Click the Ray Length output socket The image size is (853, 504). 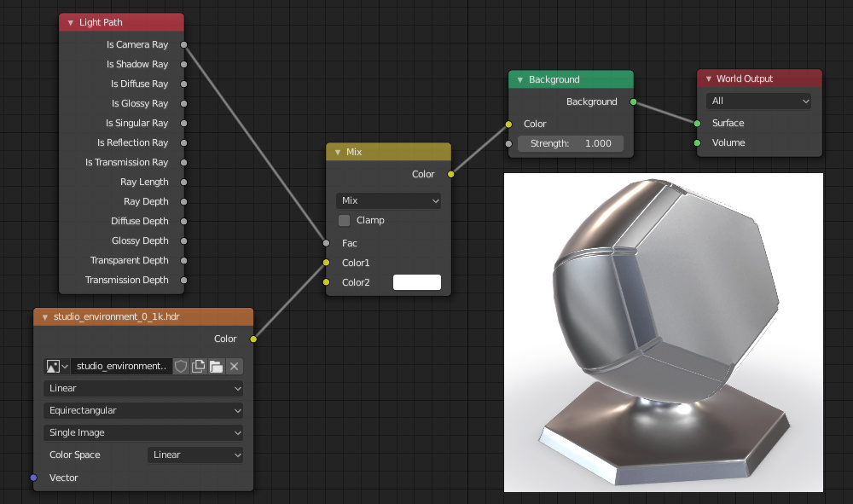[x=184, y=182]
